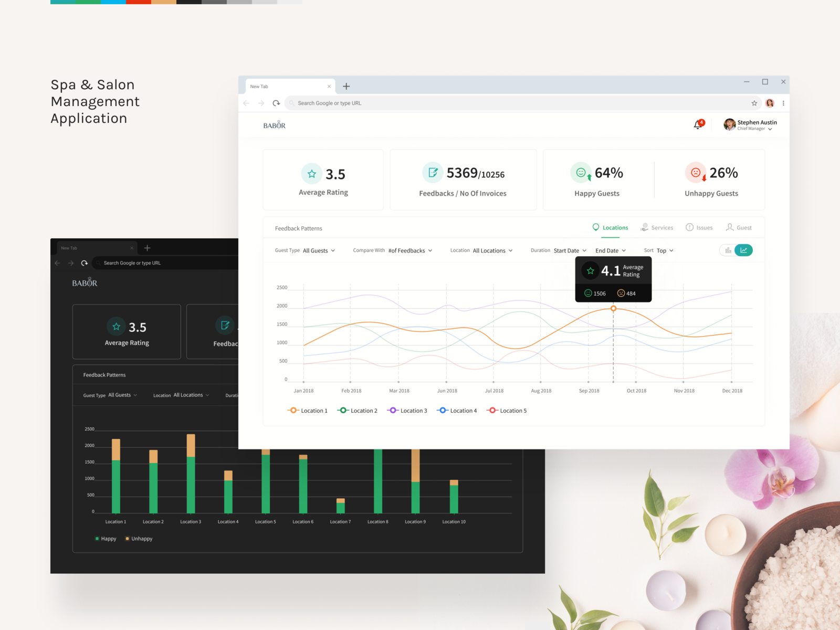Click the Happy Guests smiley icon
840x630 pixels.
point(581,172)
